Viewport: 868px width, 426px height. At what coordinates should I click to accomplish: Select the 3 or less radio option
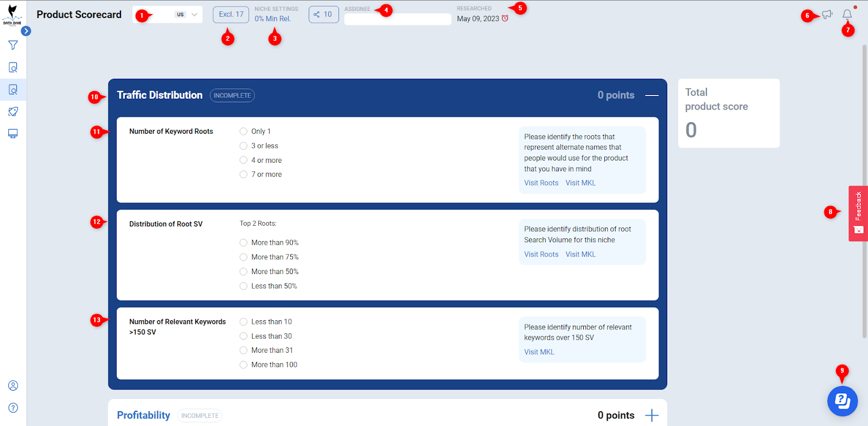[x=244, y=145]
